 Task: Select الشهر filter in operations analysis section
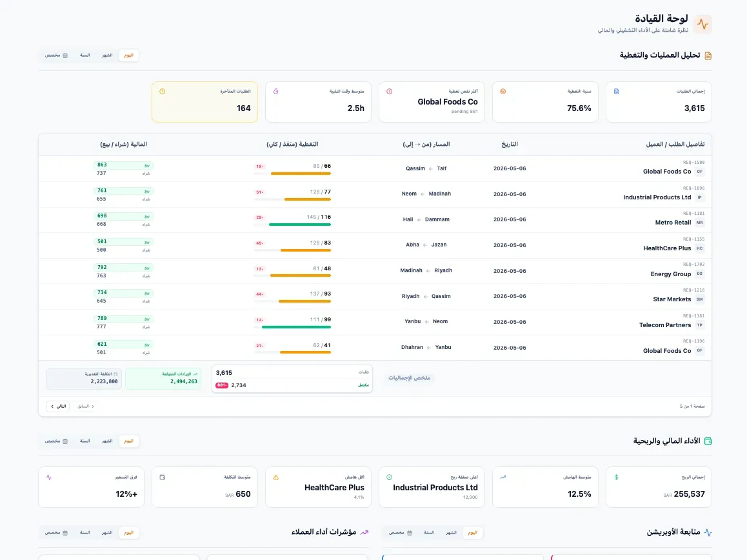pos(106,55)
